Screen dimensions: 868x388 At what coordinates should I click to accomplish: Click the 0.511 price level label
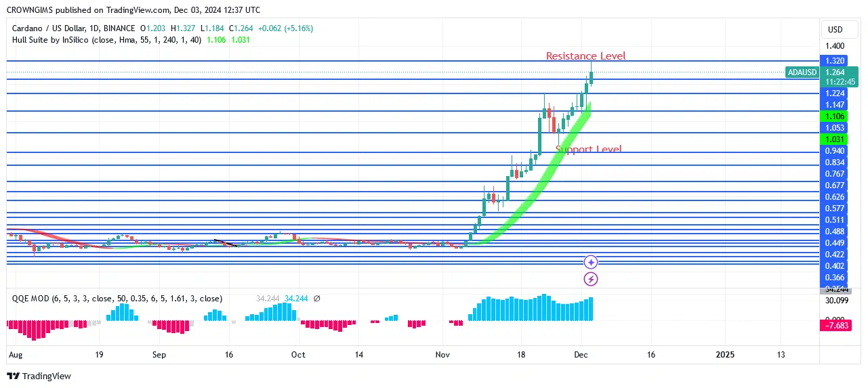coord(835,220)
